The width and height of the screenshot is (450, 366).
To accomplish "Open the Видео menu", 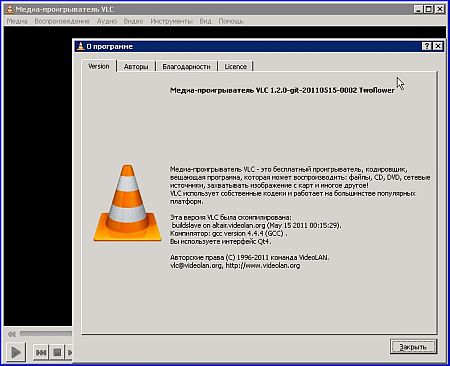I will (x=133, y=21).
